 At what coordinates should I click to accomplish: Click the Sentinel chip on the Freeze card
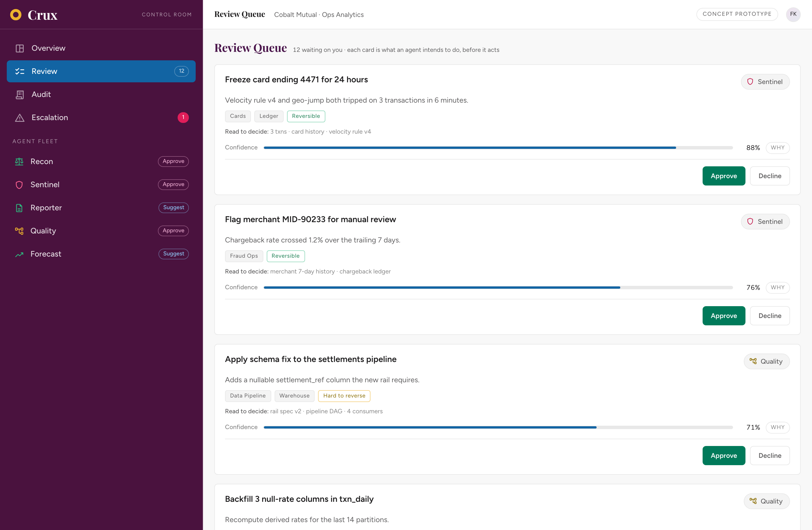coord(765,82)
